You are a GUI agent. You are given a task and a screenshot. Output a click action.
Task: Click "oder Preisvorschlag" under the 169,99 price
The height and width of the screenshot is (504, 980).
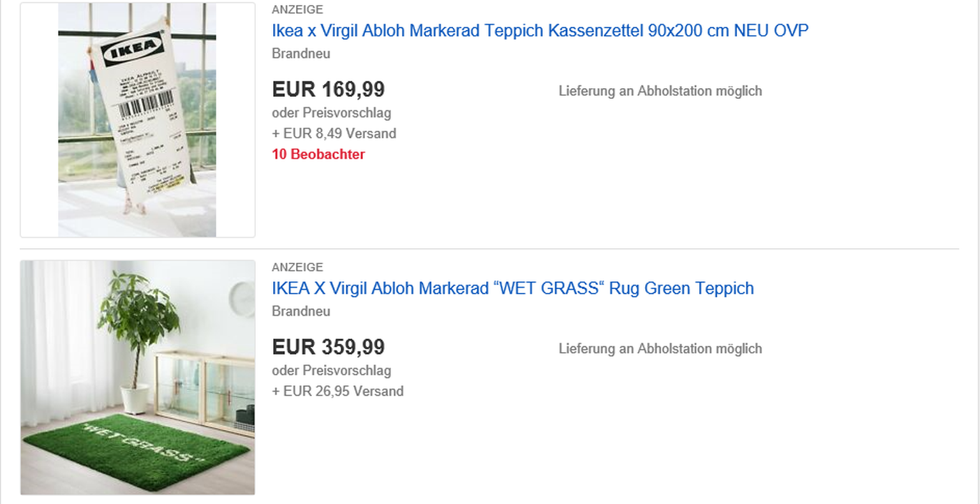click(331, 113)
